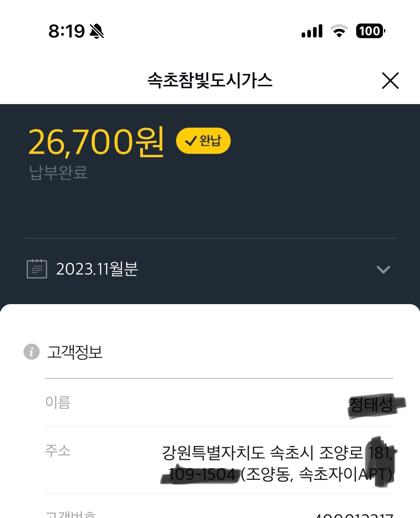Open the 2023.11월분 billing period selector
The width and height of the screenshot is (420, 518).
pos(97,269)
